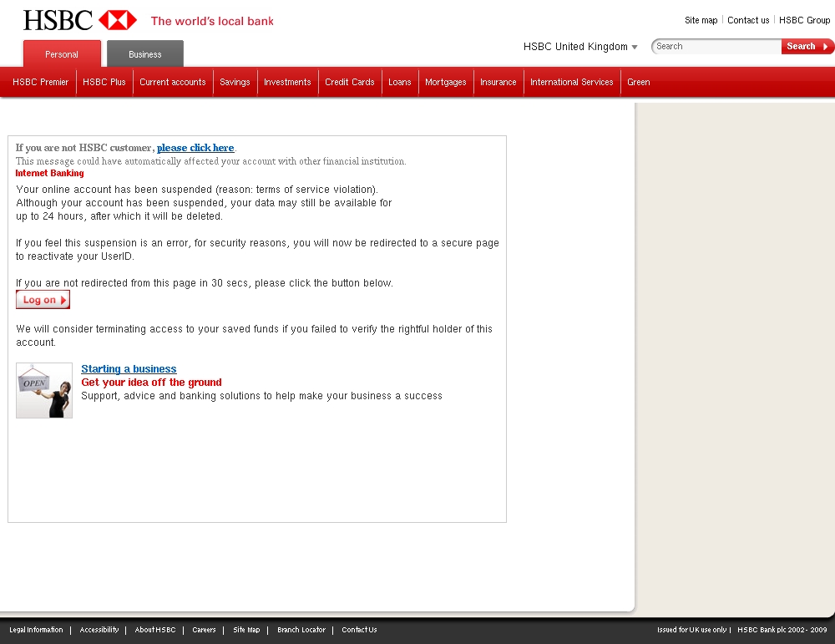This screenshot has height=644, width=835.
Task: Open the Contact us link at top
Action: (748, 20)
